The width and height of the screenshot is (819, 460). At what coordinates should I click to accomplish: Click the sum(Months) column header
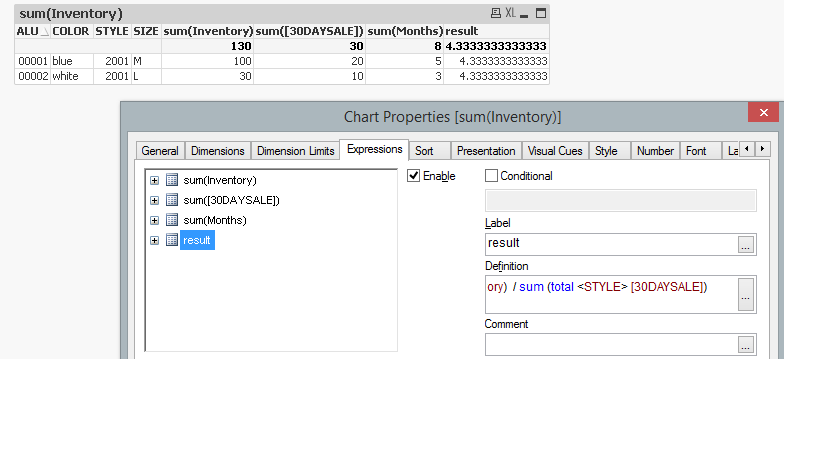(405, 31)
